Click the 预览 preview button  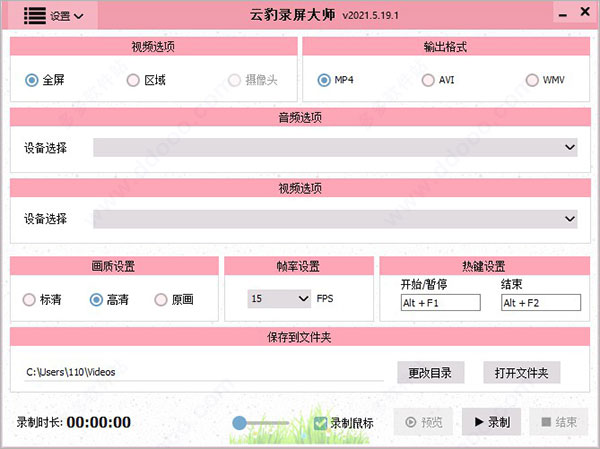423,422
